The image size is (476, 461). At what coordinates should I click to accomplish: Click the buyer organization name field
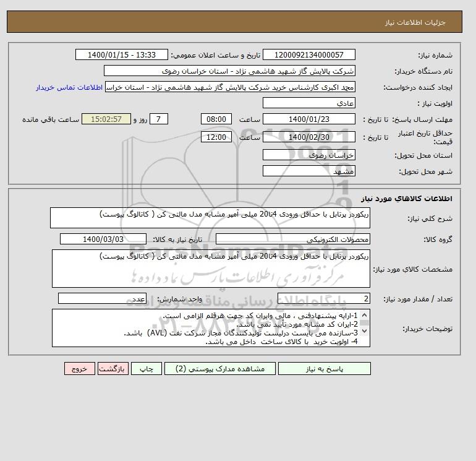point(229,71)
